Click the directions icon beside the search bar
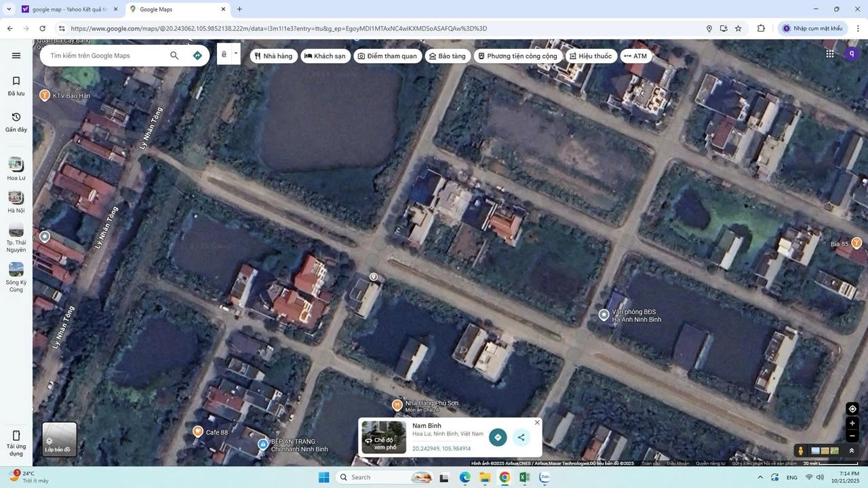 (x=197, y=56)
